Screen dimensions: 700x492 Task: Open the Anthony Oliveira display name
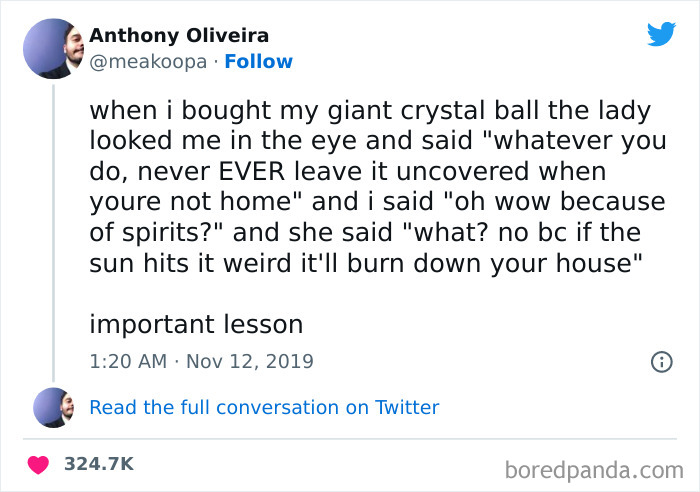pyautogui.click(x=179, y=36)
